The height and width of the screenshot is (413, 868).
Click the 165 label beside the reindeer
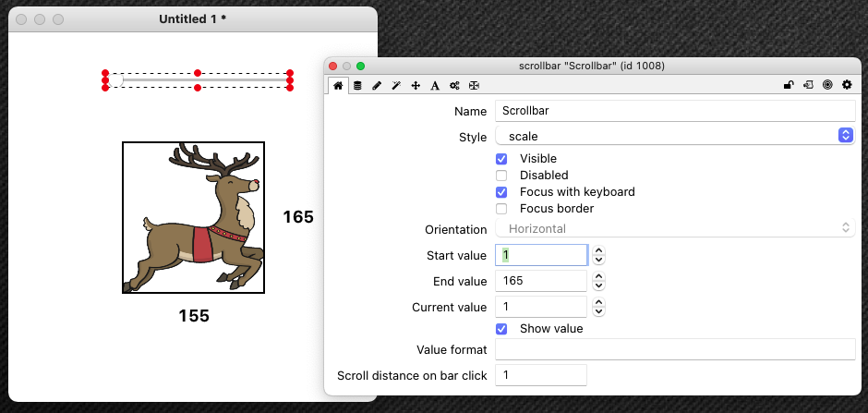coord(298,217)
